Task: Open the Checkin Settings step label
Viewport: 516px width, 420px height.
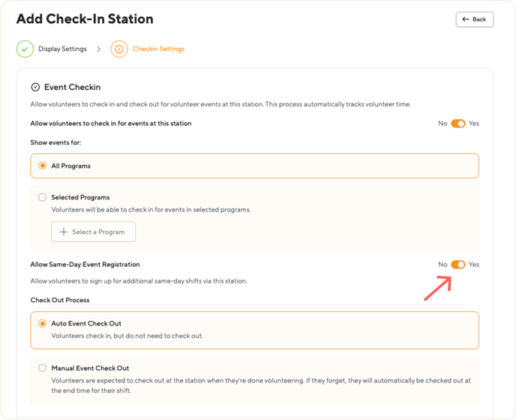Action: pos(158,49)
